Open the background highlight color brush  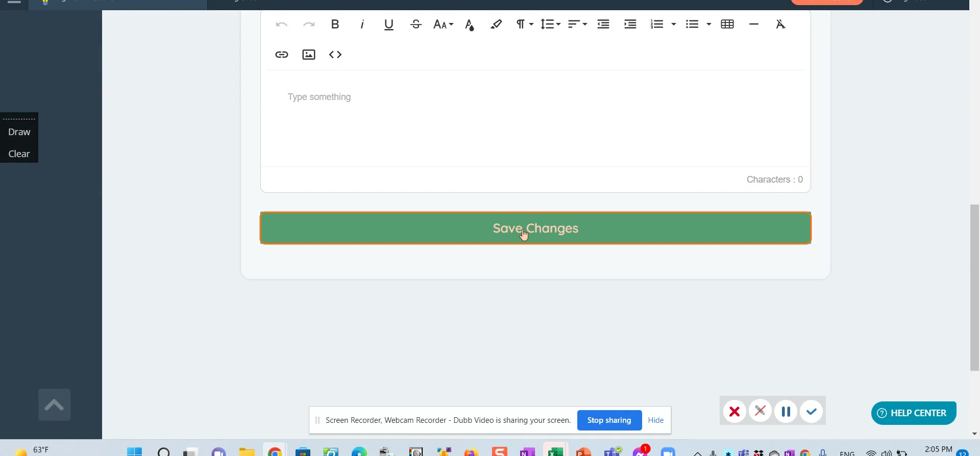click(x=496, y=24)
